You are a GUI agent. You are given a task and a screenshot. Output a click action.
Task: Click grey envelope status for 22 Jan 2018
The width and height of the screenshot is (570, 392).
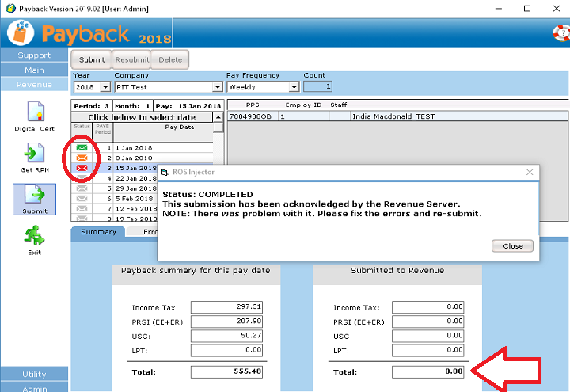tap(82, 179)
